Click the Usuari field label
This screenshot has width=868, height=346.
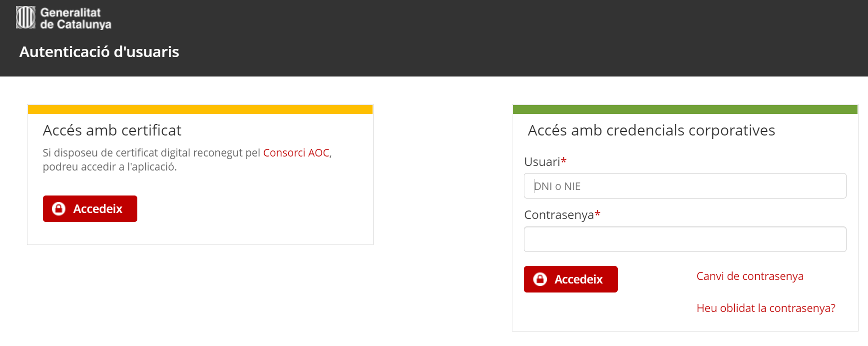[542, 162]
